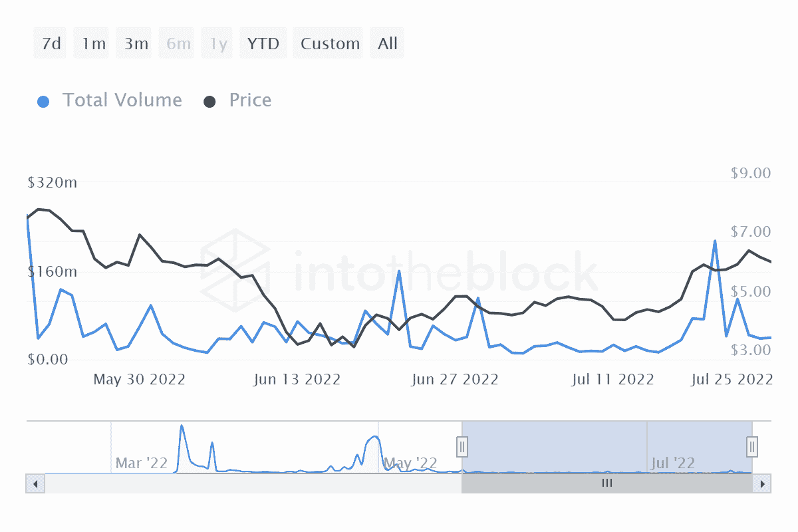Click the blue Total Volume legend dot

pyautogui.click(x=43, y=102)
